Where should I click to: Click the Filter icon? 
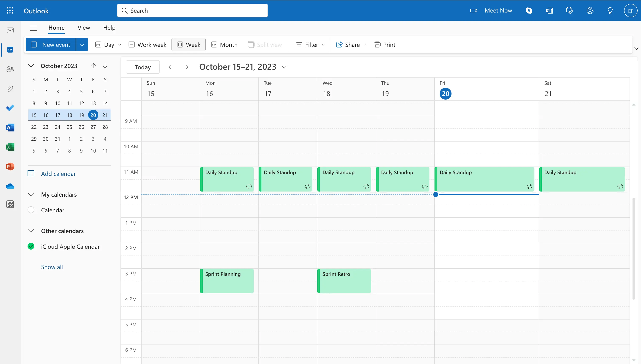[299, 44]
